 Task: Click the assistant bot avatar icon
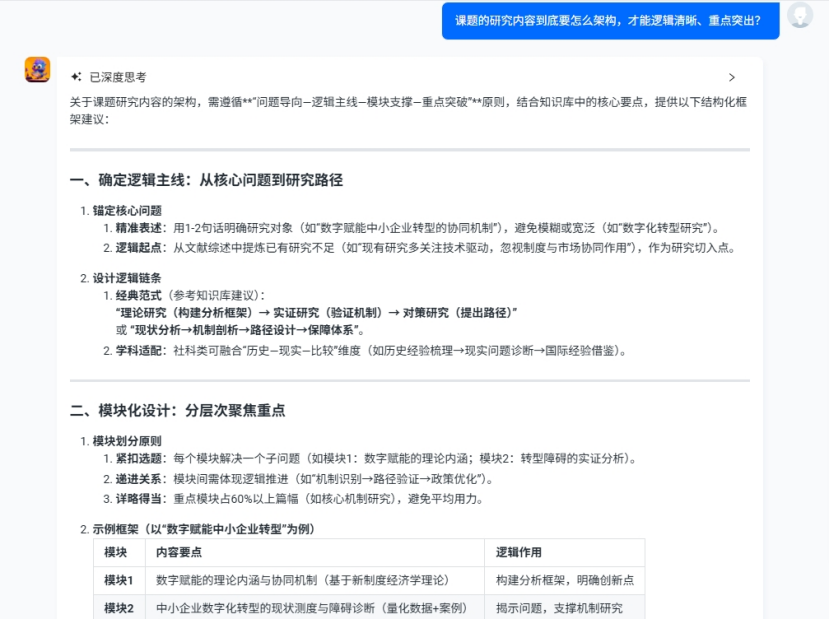pyautogui.click(x=37, y=70)
